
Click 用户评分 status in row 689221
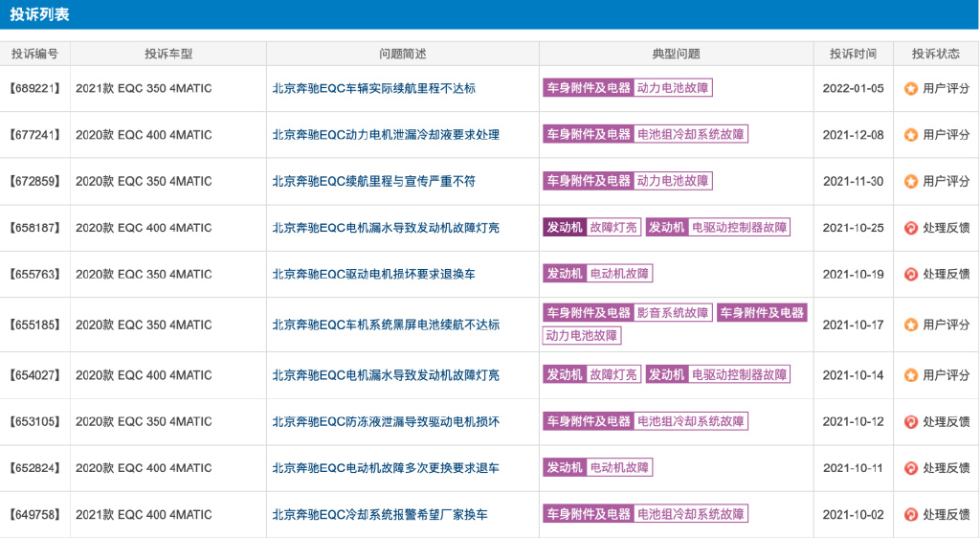[947, 89]
